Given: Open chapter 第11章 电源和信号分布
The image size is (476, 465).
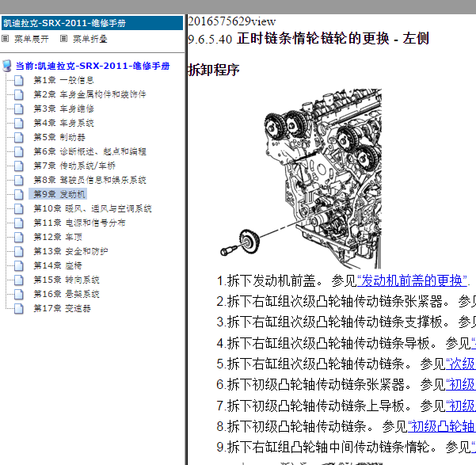Looking at the screenshot, I should (x=79, y=223).
